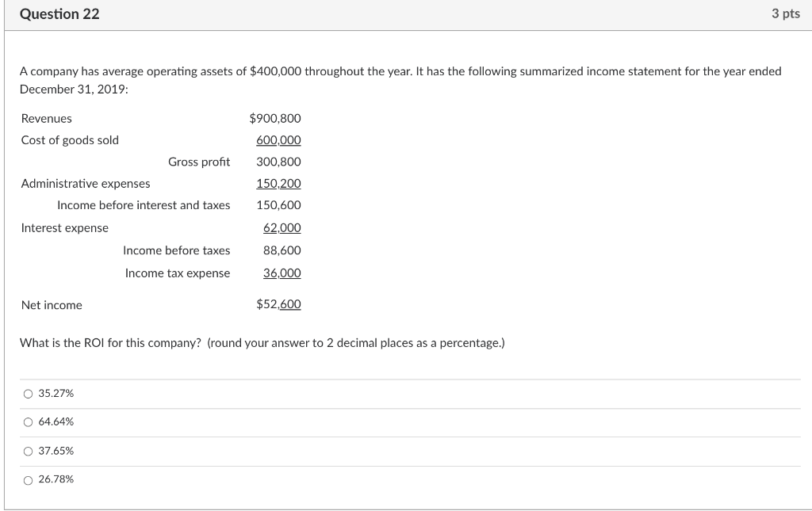Image resolution: width=812 pixels, height=511 pixels.
Task: Click the Net income value $52,600
Action: 278,304
